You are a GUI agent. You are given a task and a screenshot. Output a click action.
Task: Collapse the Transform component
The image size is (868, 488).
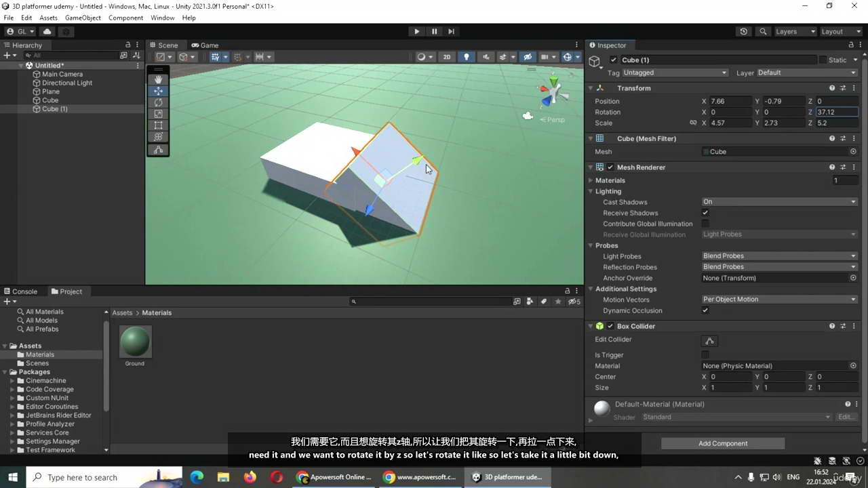click(591, 88)
